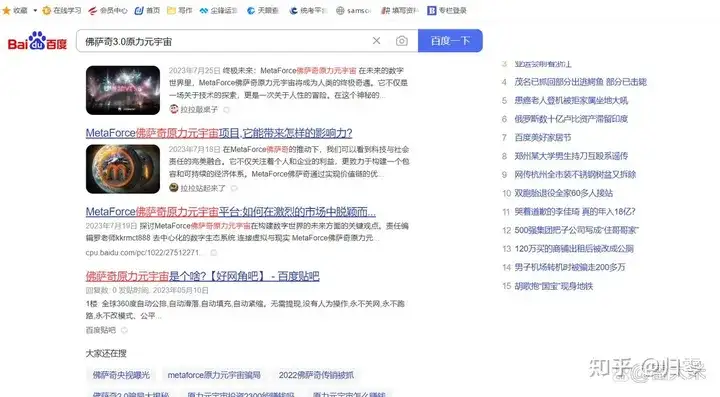The height and width of the screenshot is (397, 720).
Task: Click the cpu.baidu.com source URL
Action: tap(145, 252)
